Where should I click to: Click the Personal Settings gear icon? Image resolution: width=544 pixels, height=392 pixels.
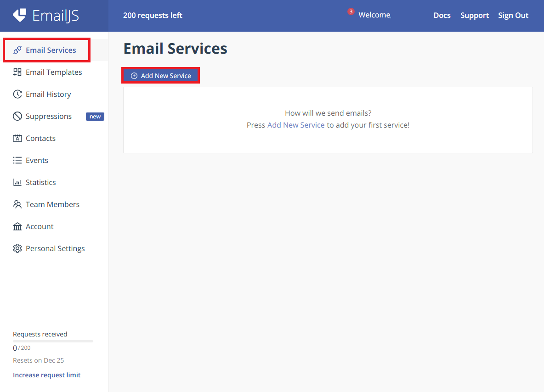pos(17,248)
